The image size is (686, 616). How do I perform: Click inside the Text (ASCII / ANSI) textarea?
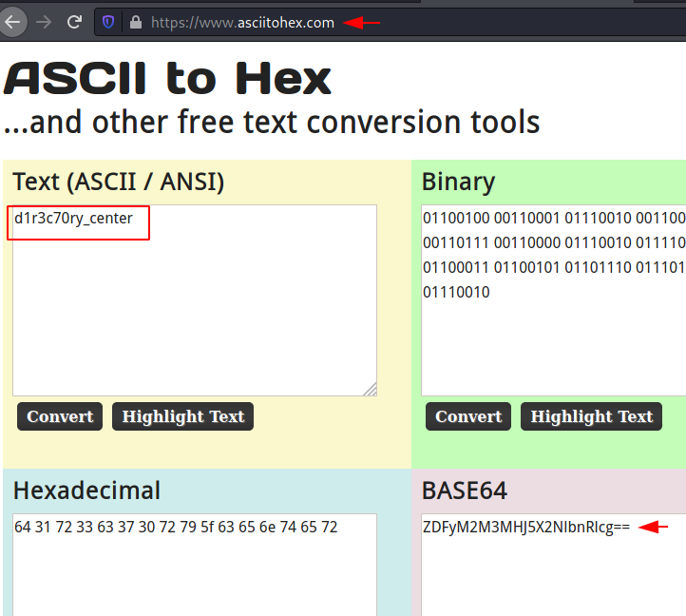coord(195,300)
